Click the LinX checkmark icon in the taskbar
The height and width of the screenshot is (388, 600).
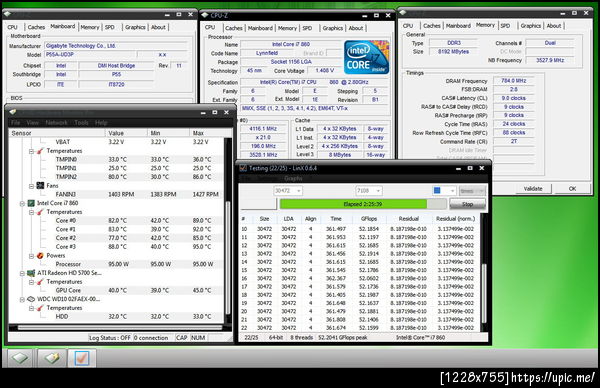82,358
